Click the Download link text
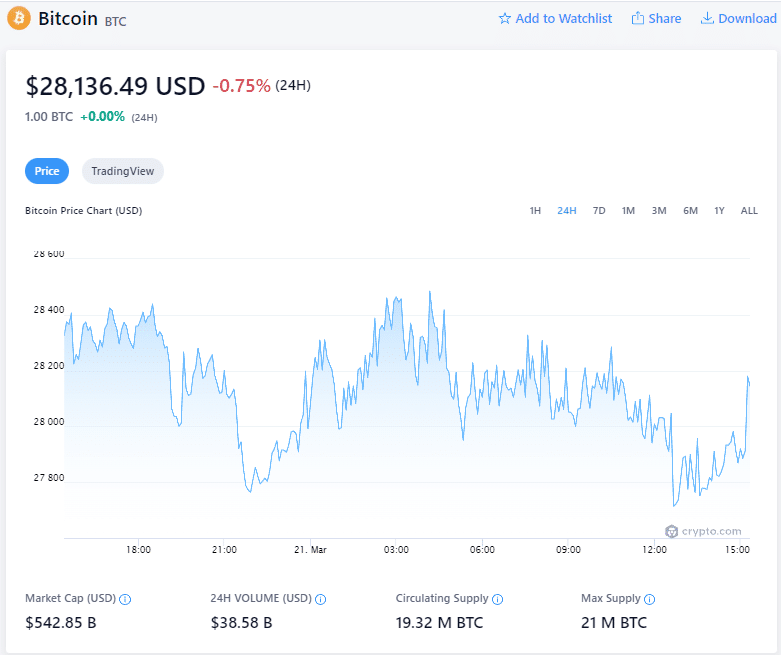781x655 pixels. tap(747, 18)
